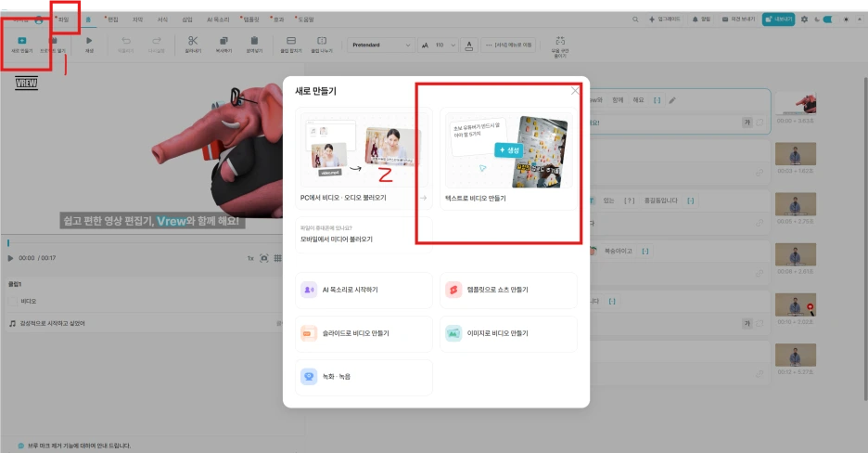Choose 녹화 · 녹음 option
868x453 pixels.
364,377
